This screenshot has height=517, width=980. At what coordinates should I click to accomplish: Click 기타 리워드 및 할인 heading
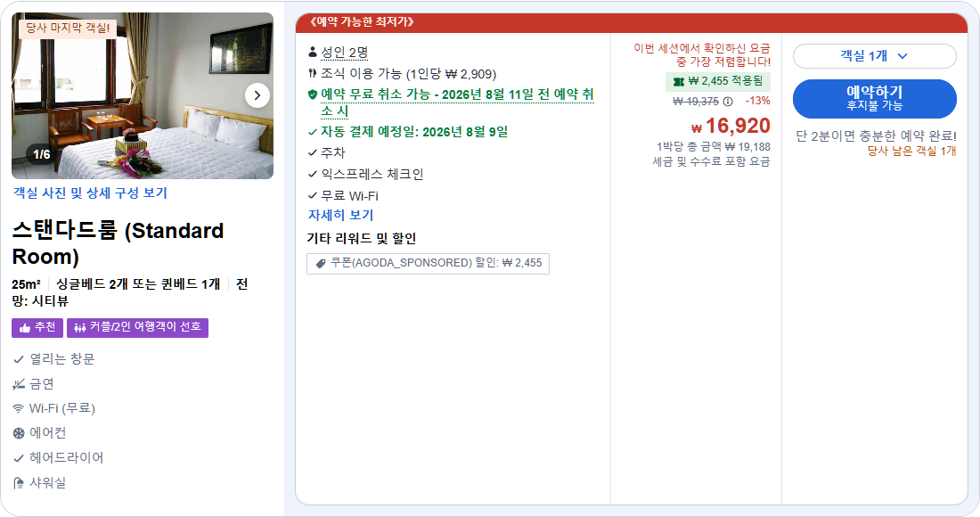tap(361, 239)
